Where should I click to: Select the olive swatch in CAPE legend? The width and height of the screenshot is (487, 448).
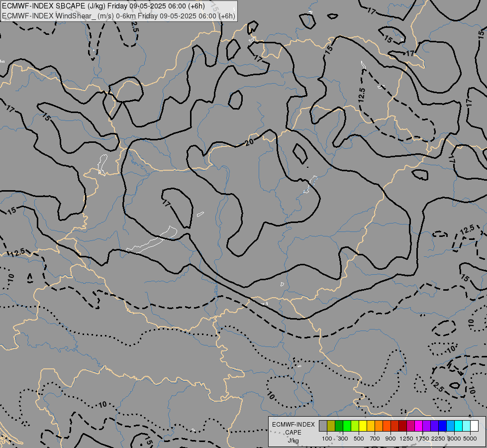pyautogui.click(x=331, y=426)
